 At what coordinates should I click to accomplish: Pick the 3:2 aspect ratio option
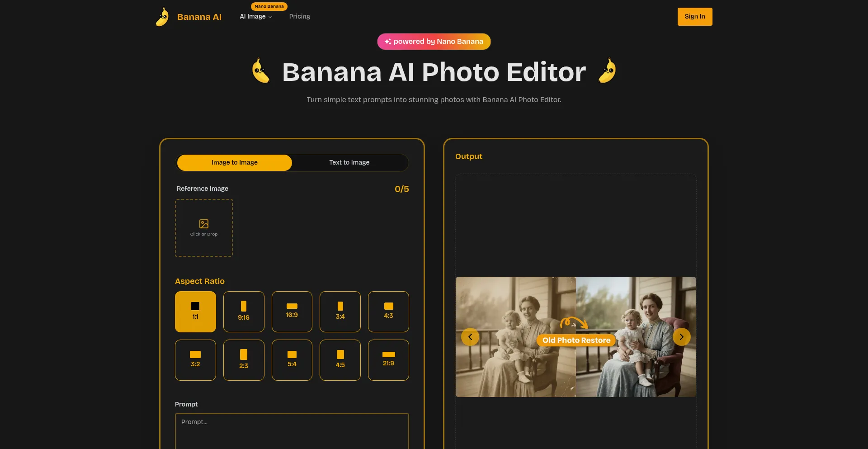(195, 360)
